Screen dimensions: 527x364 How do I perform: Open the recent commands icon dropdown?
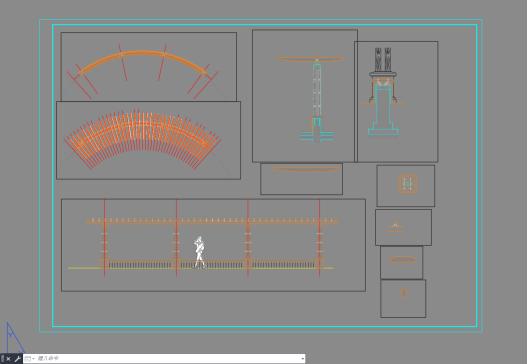point(30,359)
